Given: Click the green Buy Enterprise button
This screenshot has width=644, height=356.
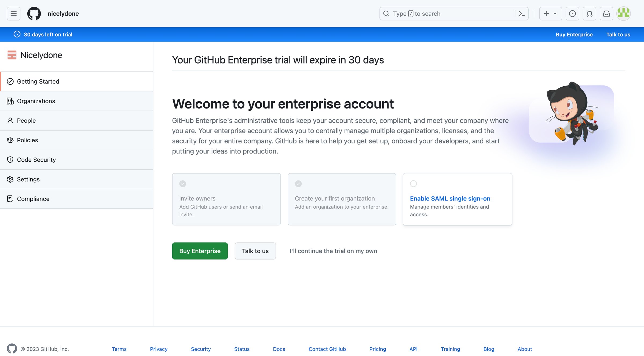Looking at the screenshot, I should tap(200, 251).
